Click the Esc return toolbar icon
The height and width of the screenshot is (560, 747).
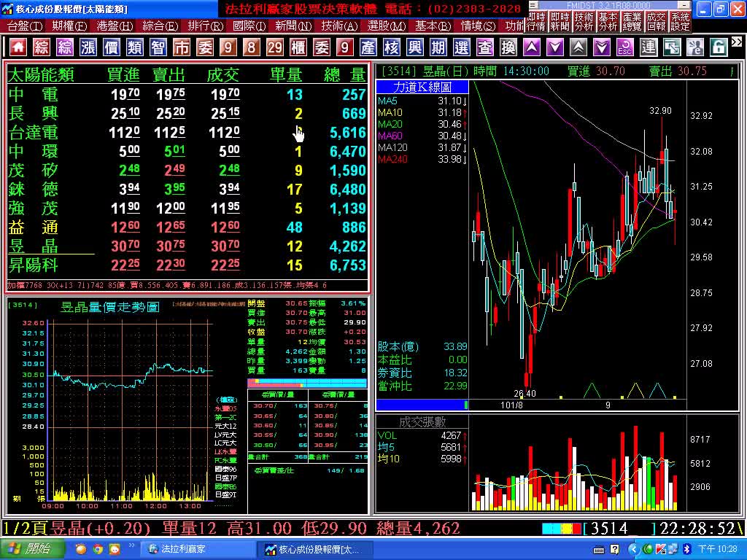point(625,47)
